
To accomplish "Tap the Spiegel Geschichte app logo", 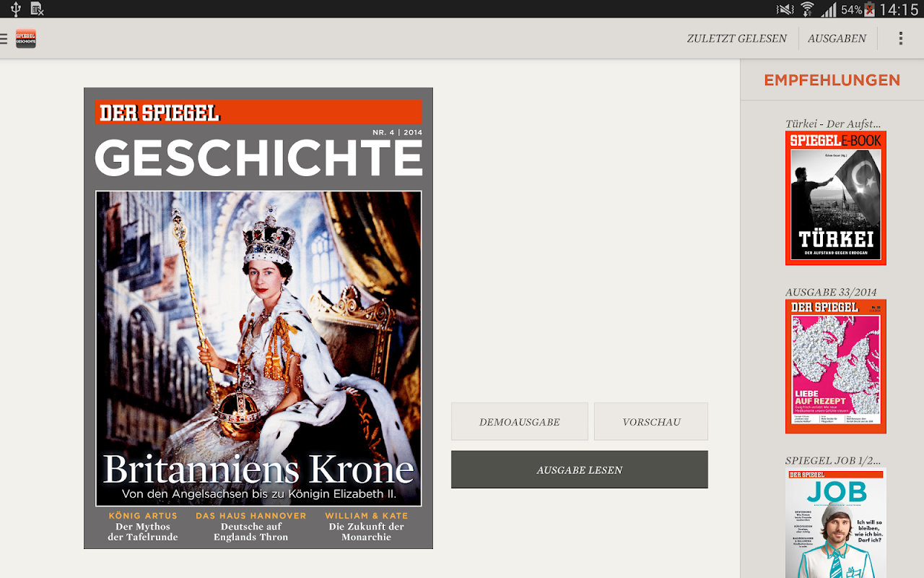I will click(26, 38).
